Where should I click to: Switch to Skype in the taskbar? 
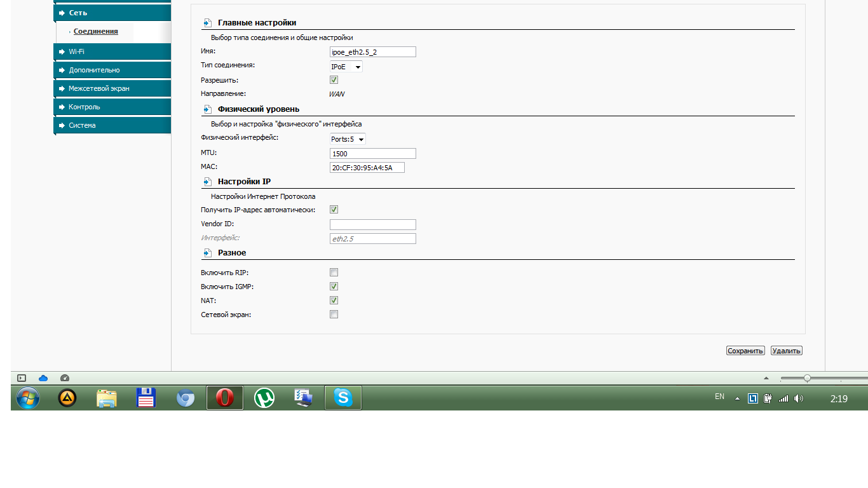(343, 398)
